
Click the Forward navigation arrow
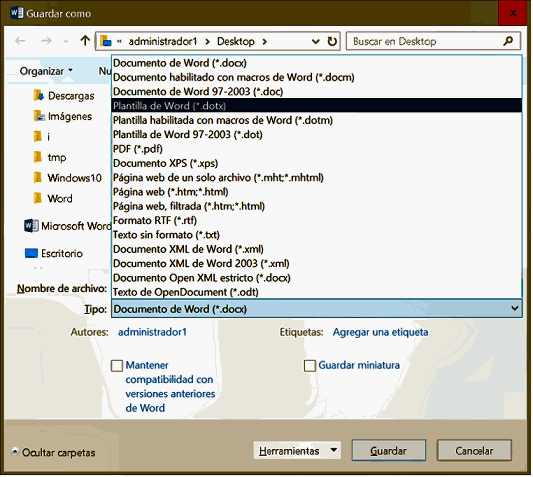tap(46, 41)
